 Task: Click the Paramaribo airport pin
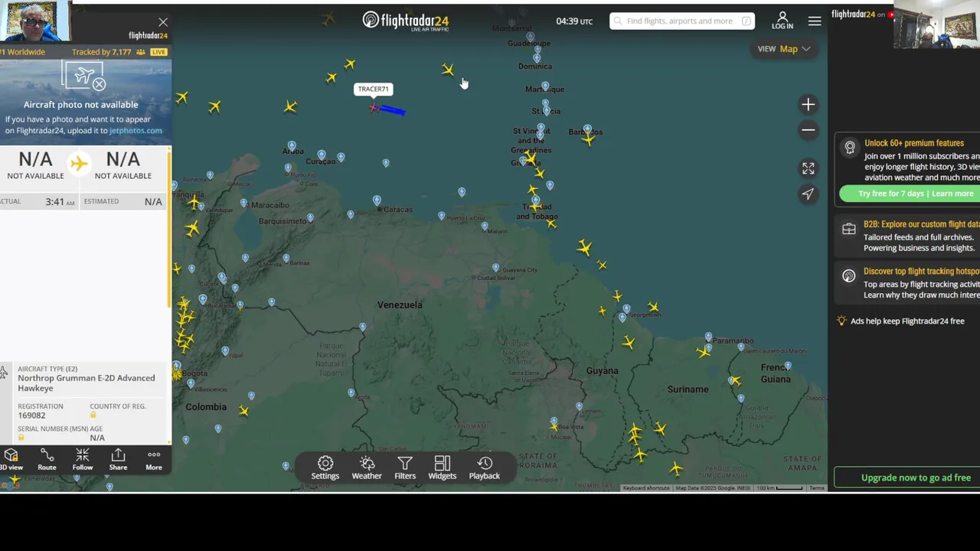point(708,337)
